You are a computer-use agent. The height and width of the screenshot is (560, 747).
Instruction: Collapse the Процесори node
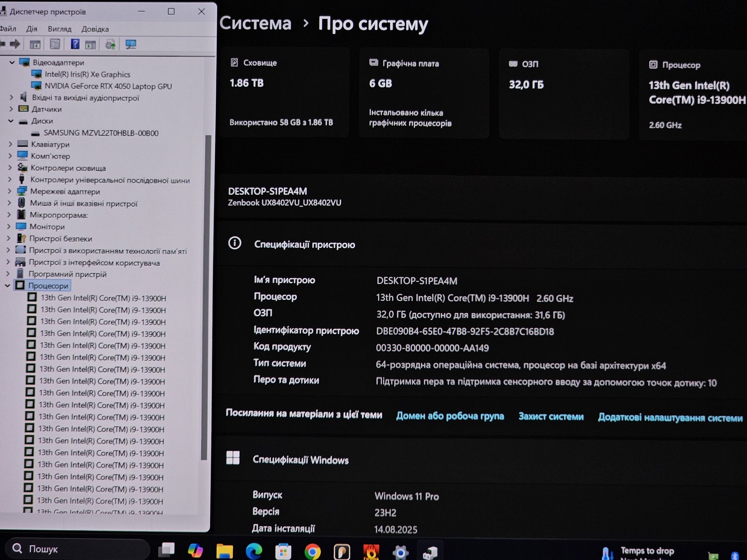click(x=7, y=286)
